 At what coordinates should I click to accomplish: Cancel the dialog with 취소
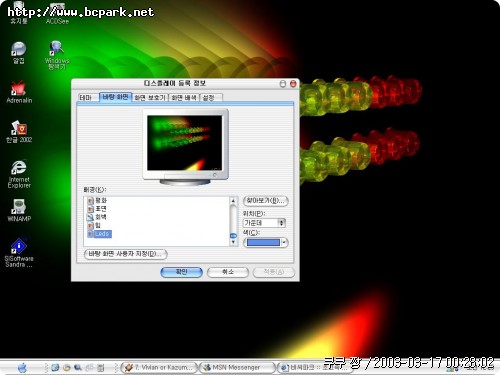coord(228,272)
